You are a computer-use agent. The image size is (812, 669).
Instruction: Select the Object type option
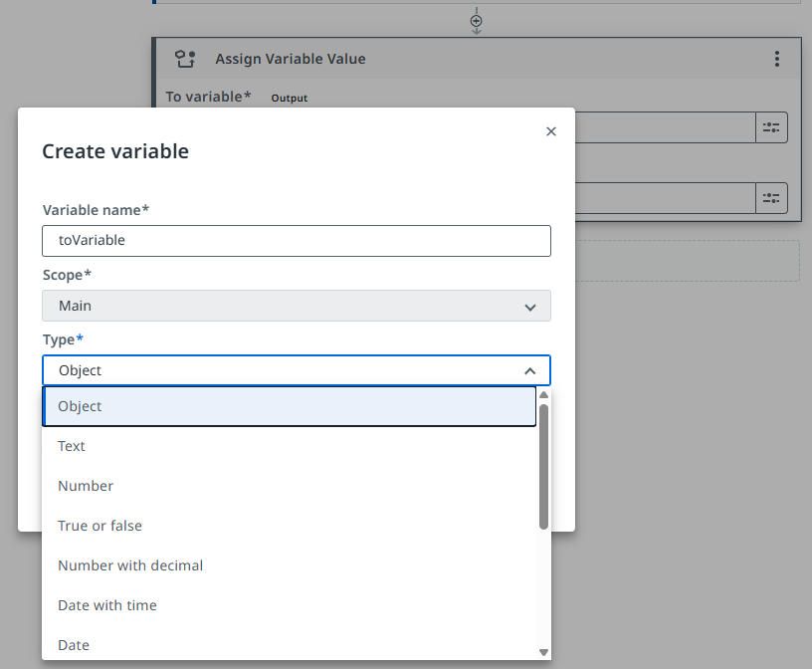click(x=290, y=406)
